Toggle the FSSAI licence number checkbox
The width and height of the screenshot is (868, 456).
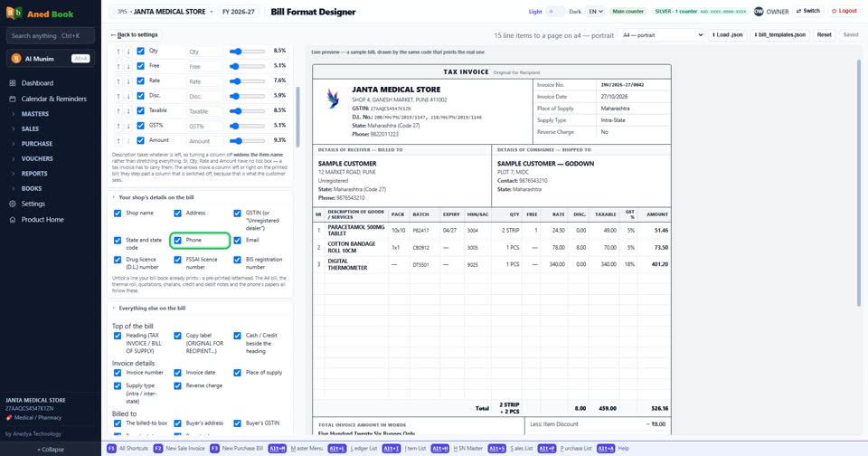point(178,260)
